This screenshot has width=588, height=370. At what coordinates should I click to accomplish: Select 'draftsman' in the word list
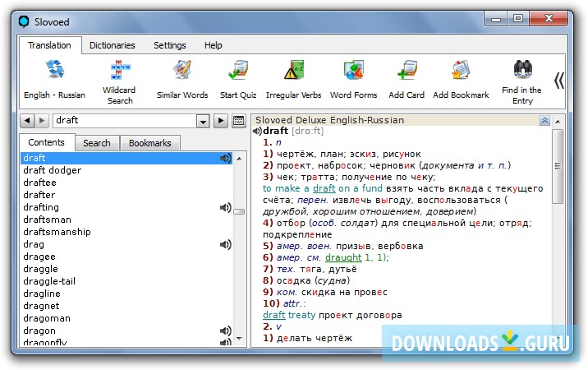[x=126, y=220]
